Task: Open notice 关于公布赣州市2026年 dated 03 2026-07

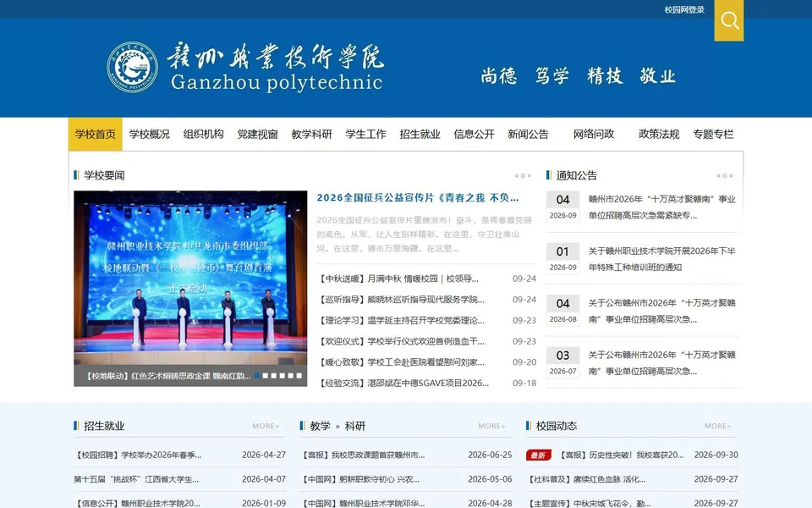Action: [x=661, y=363]
